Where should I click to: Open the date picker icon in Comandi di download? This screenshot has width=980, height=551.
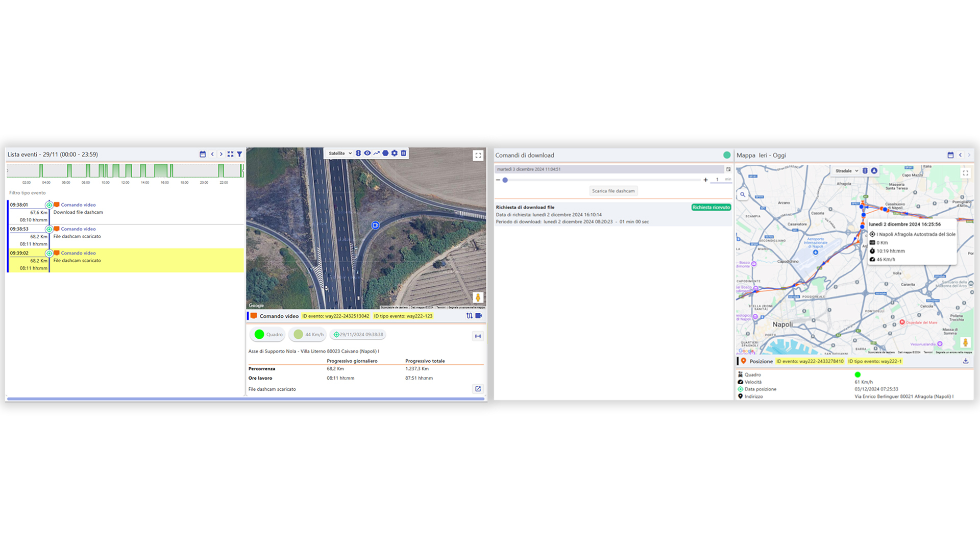tap(728, 169)
